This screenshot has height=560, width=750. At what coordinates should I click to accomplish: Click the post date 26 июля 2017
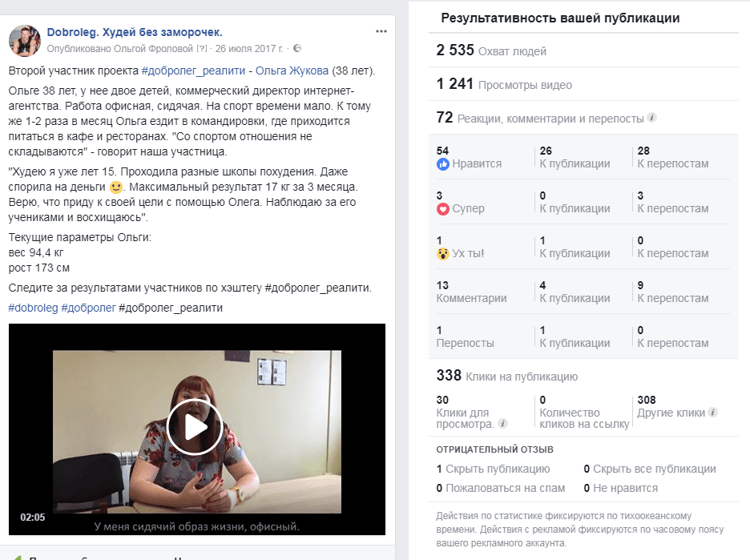(248, 49)
